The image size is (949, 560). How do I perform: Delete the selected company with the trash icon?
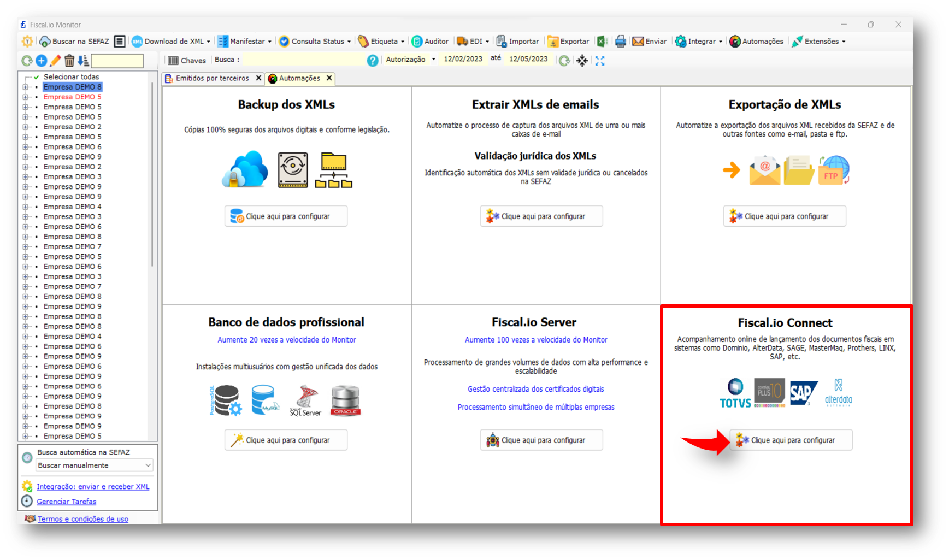point(69,61)
